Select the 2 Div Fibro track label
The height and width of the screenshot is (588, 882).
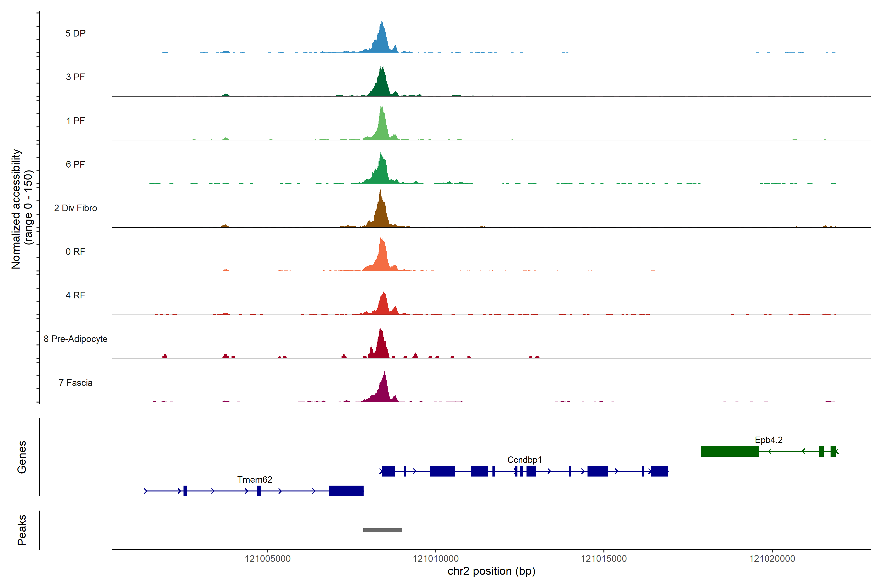tap(75, 208)
